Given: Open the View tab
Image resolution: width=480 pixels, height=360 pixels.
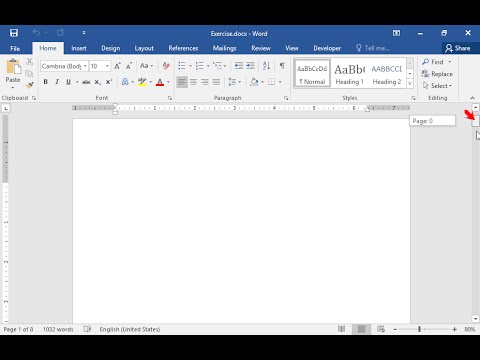Looking at the screenshot, I should [x=292, y=48].
